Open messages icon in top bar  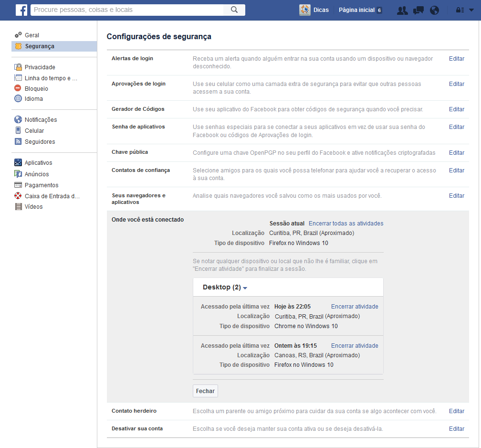coord(418,11)
